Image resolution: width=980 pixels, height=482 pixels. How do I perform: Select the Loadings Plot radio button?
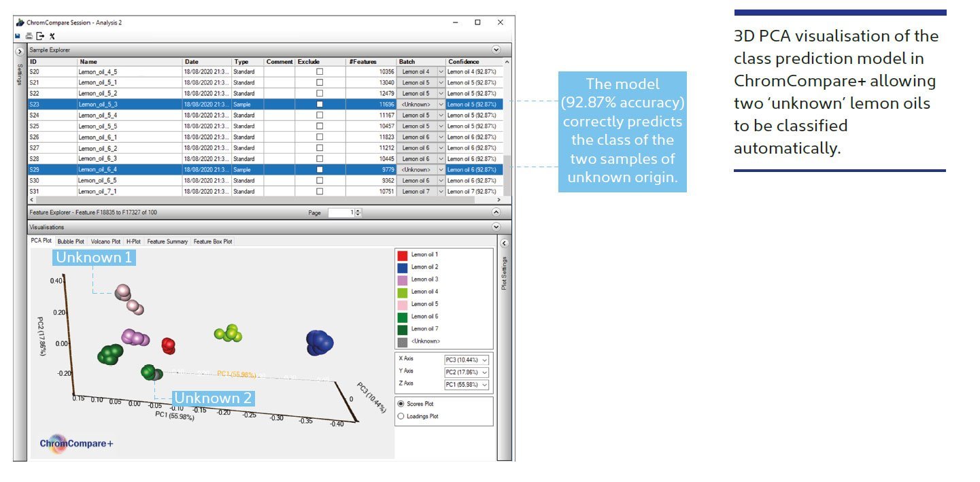tap(401, 416)
